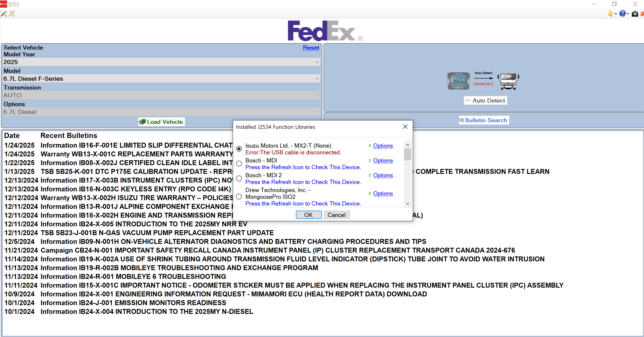Open bulletin SB23-J-001B N-Gas Vacuum Pump
The height and width of the screenshot is (337, 644).
(157, 233)
